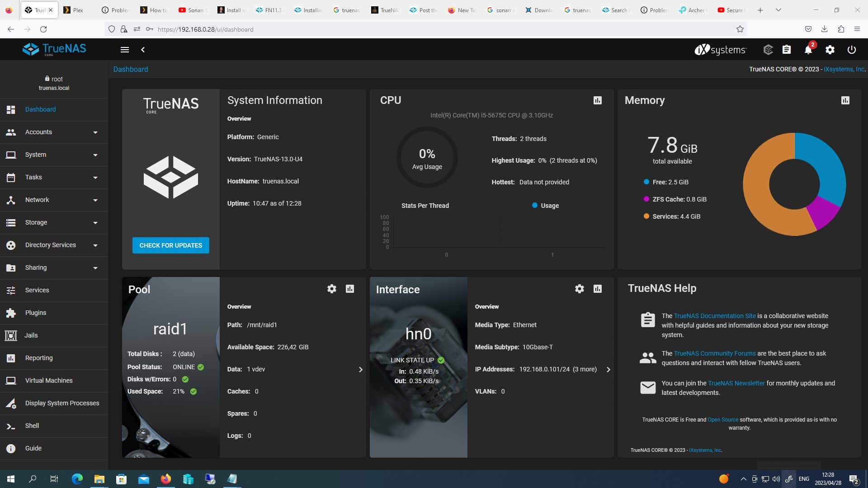Screen dimensions: 868x488
Task: Open Interface reports chart icon
Action: click(598, 289)
